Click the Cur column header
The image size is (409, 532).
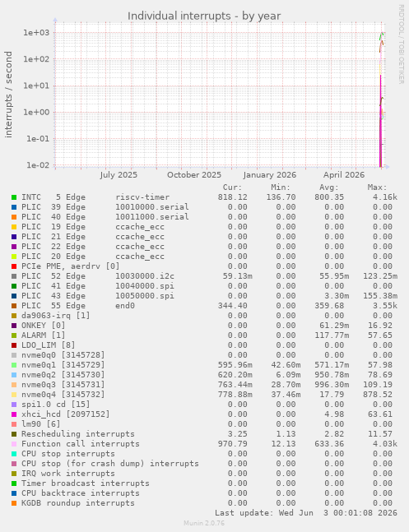[x=232, y=187]
